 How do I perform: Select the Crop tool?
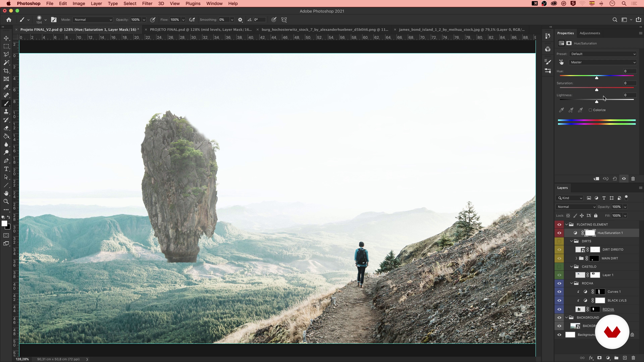6,71
